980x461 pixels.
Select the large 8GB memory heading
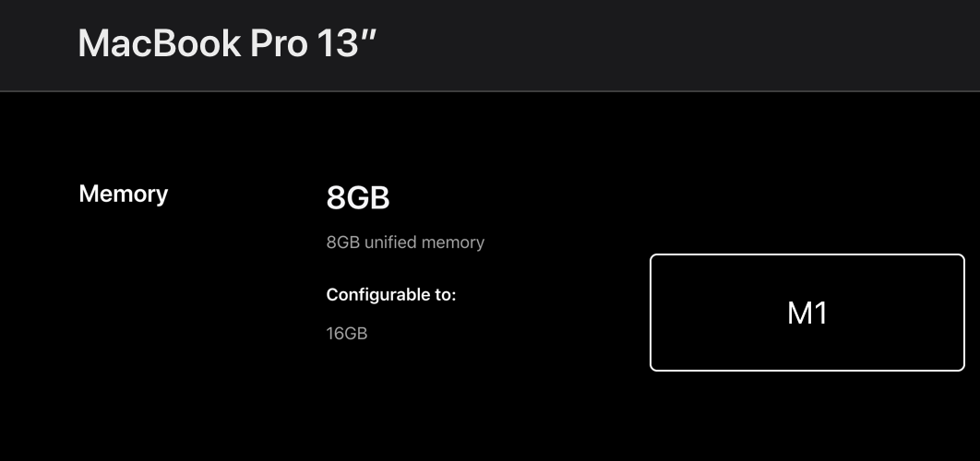click(x=358, y=198)
